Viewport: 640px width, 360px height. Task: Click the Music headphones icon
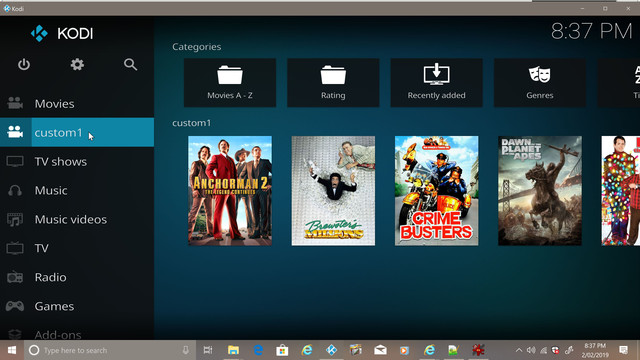pos(15,190)
